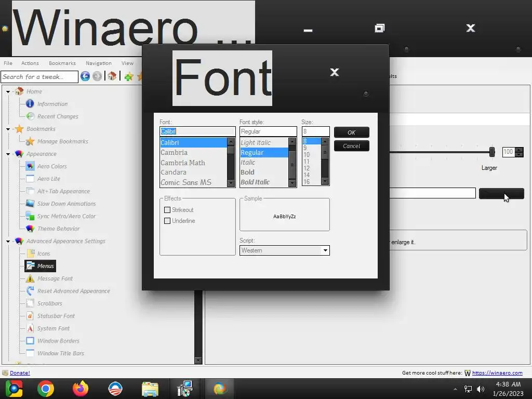Viewport: 532px width, 399px height.
Task: Select Aero Lite tweak
Action: [x=48, y=179]
